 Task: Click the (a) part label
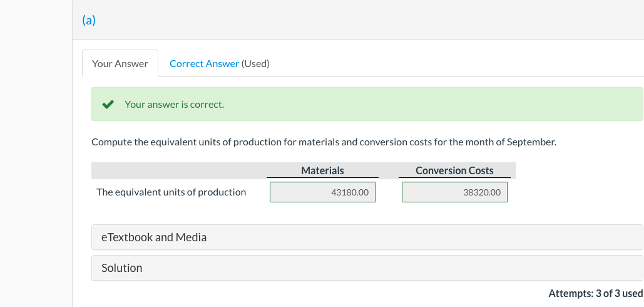88,20
